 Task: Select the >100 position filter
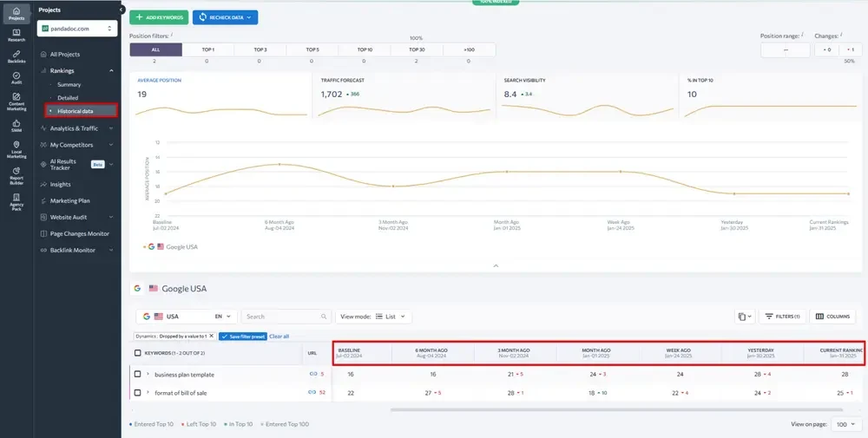click(470, 49)
